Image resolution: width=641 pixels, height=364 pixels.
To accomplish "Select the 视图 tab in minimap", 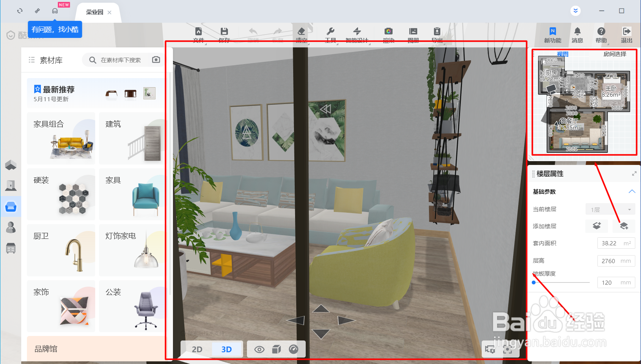I will point(562,54).
